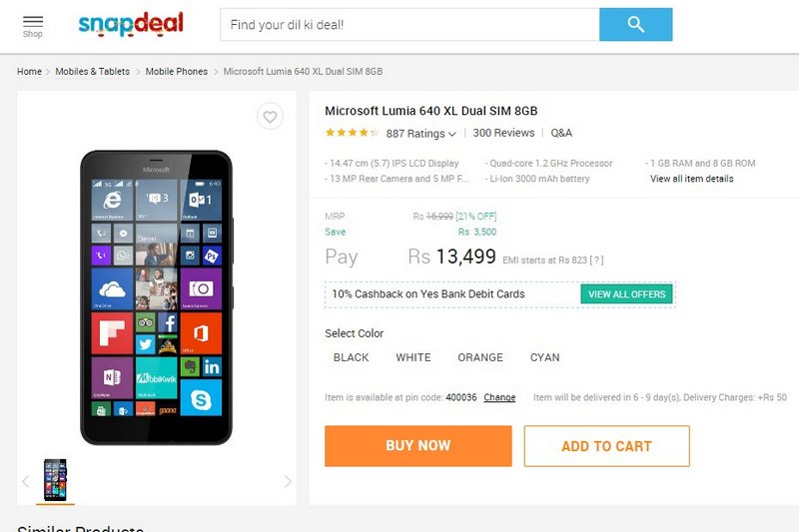This screenshot has height=532, width=799.
Task: Open the hamburger Shop menu
Action: click(33, 27)
